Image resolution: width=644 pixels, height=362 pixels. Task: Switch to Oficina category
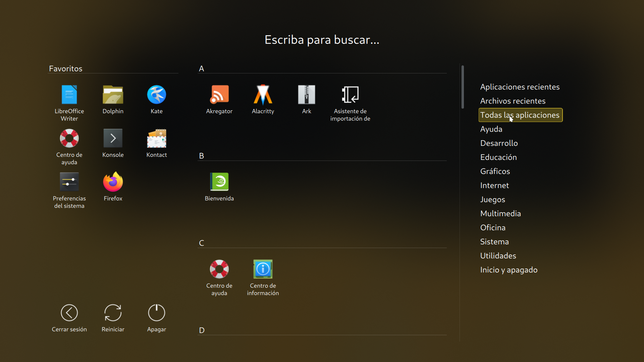tap(492, 228)
